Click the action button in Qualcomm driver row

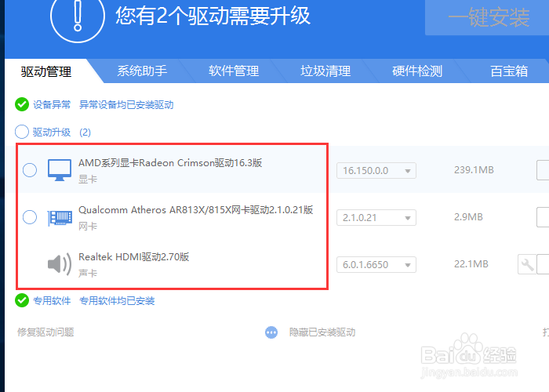(x=543, y=217)
